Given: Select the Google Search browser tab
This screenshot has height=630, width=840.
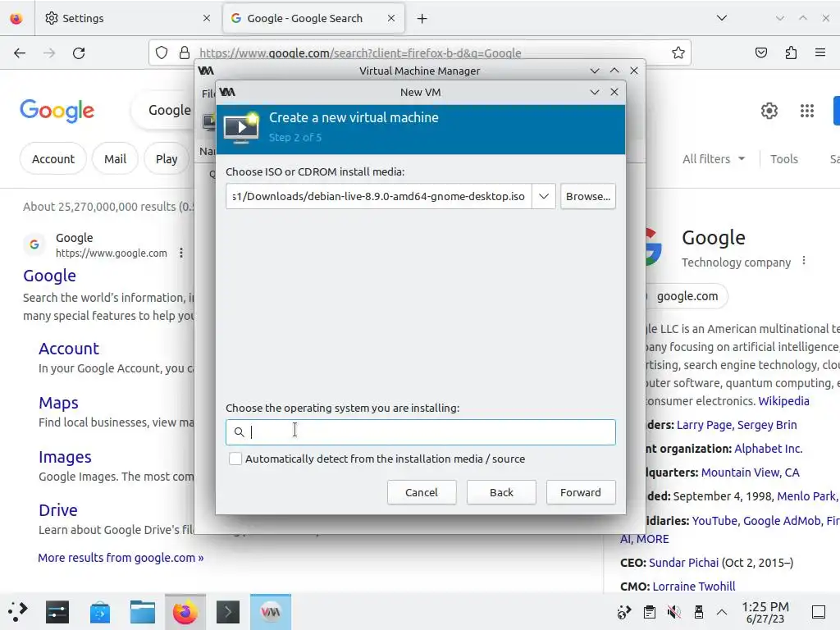Looking at the screenshot, I should pyautogui.click(x=313, y=18).
